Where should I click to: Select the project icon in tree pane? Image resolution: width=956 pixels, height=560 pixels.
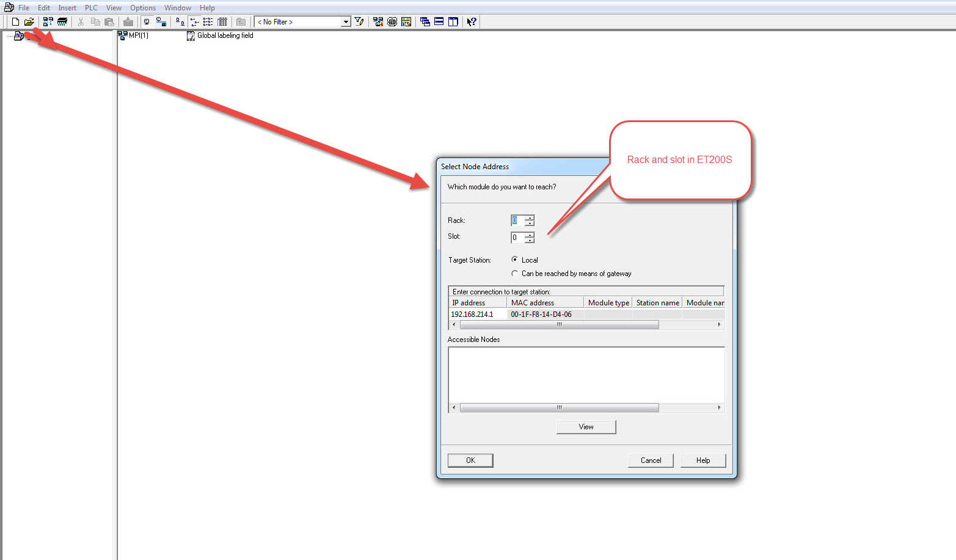[19, 36]
